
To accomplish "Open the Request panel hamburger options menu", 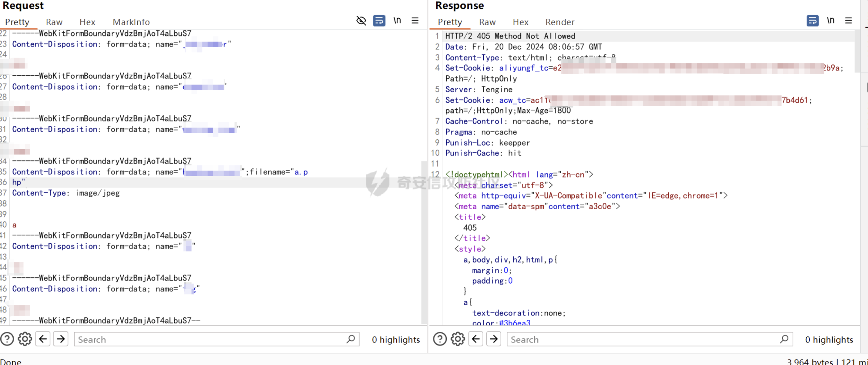I will click(415, 21).
